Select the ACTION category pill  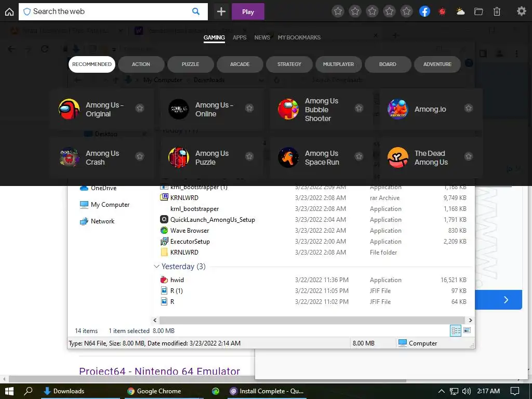(141, 64)
